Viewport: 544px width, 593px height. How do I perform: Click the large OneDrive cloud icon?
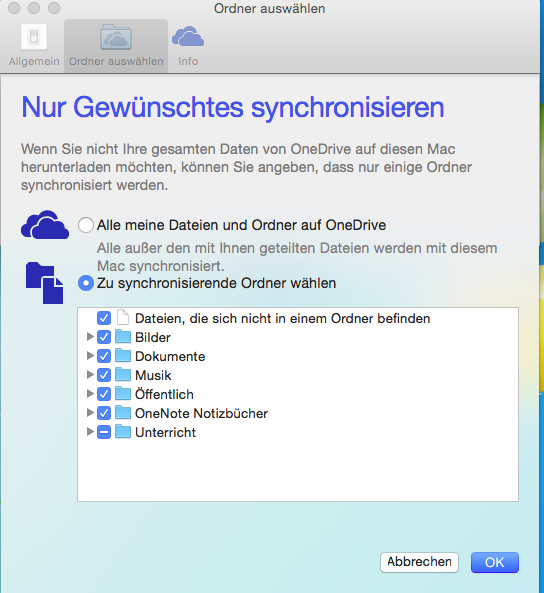45,225
